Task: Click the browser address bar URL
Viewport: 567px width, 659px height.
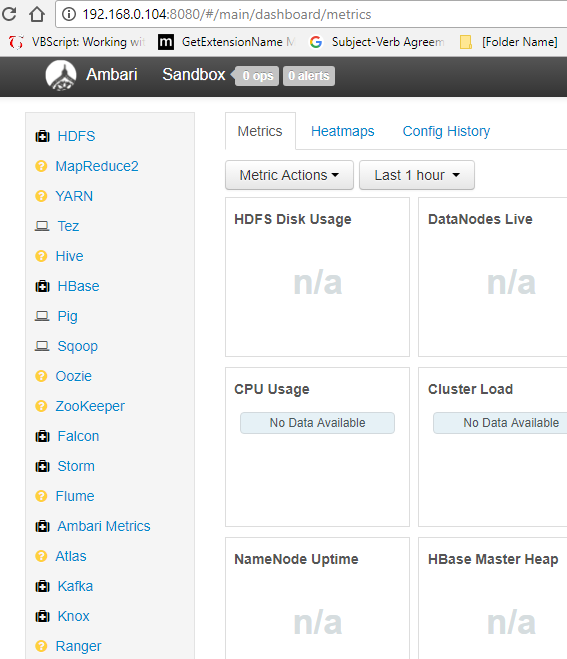Action: (227, 14)
